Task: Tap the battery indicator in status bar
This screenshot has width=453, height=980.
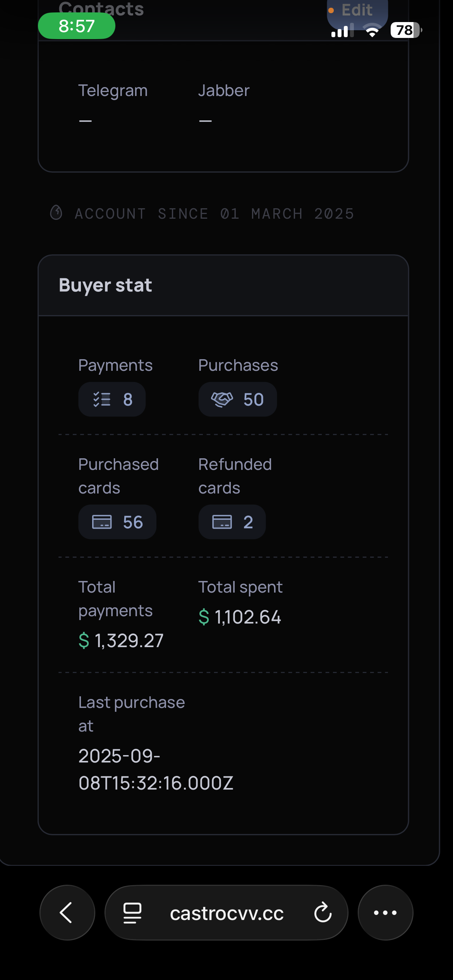Action: point(405,30)
